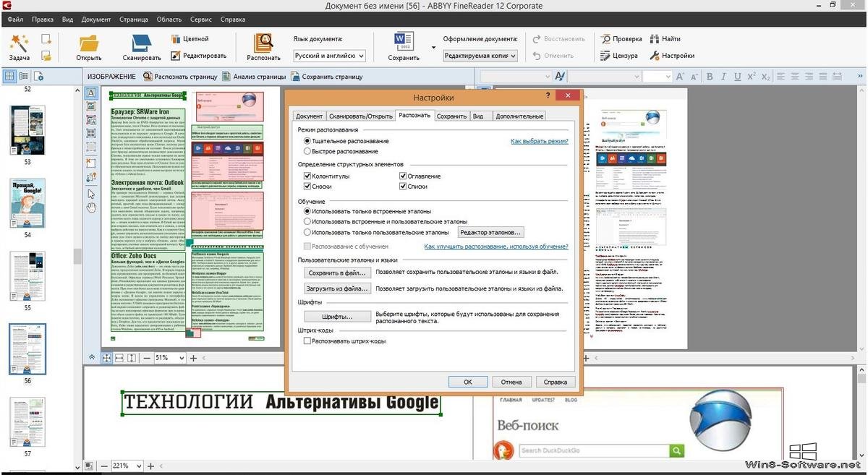The image size is (868, 475).
Task: Toggle italic text formatting
Action: tap(723, 76)
